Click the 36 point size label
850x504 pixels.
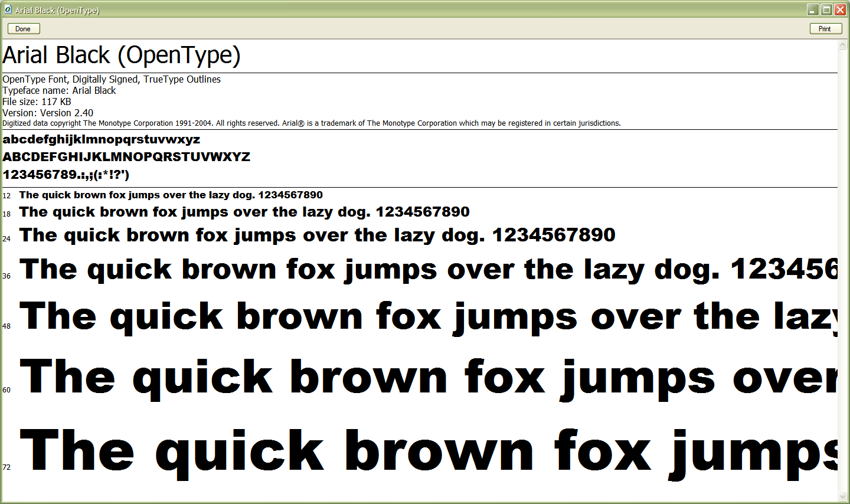tap(6, 276)
